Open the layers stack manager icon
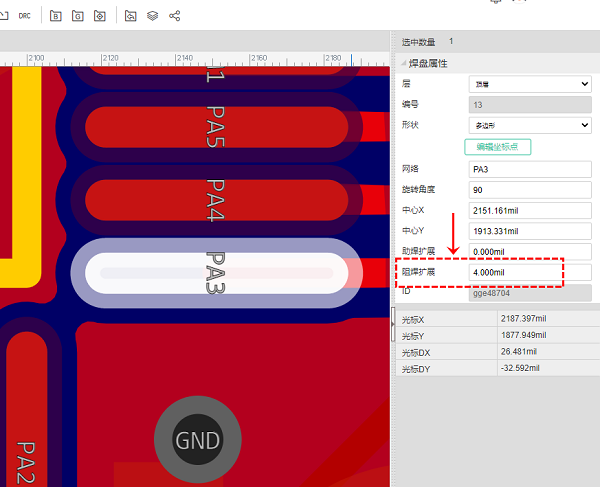 click(153, 16)
